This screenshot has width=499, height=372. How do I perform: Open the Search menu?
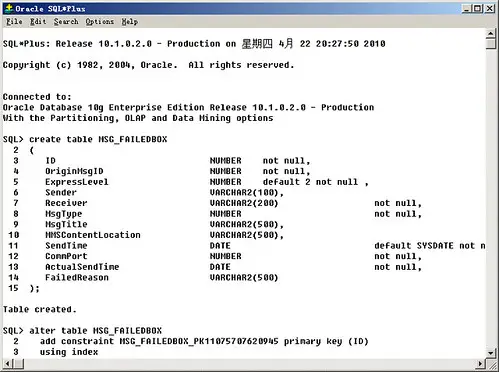click(x=66, y=22)
